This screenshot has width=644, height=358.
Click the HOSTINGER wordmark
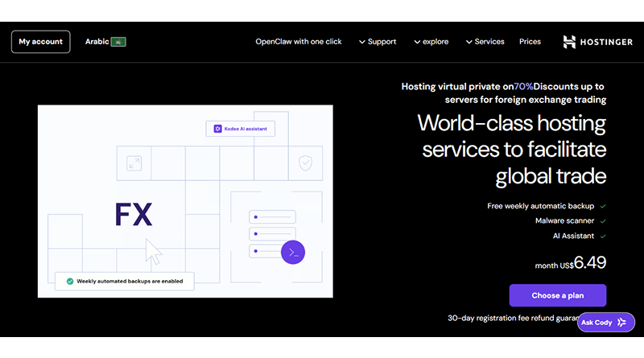pos(606,42)
